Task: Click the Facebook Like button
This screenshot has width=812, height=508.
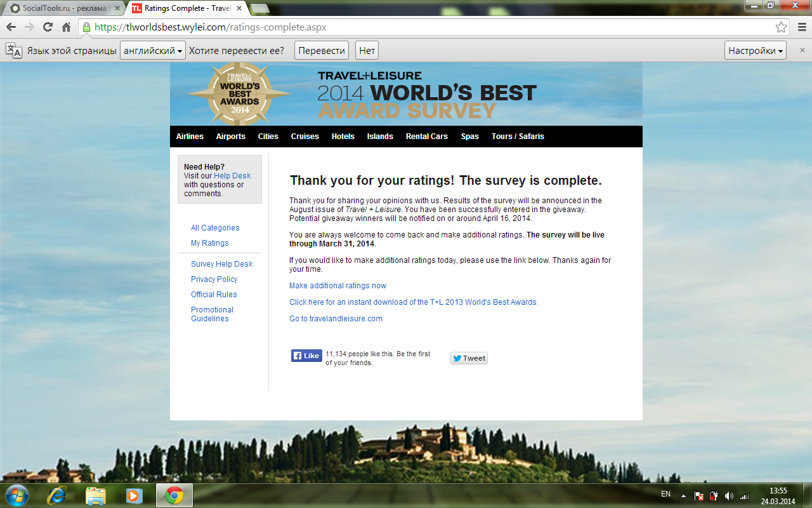Action: [306, 356]
